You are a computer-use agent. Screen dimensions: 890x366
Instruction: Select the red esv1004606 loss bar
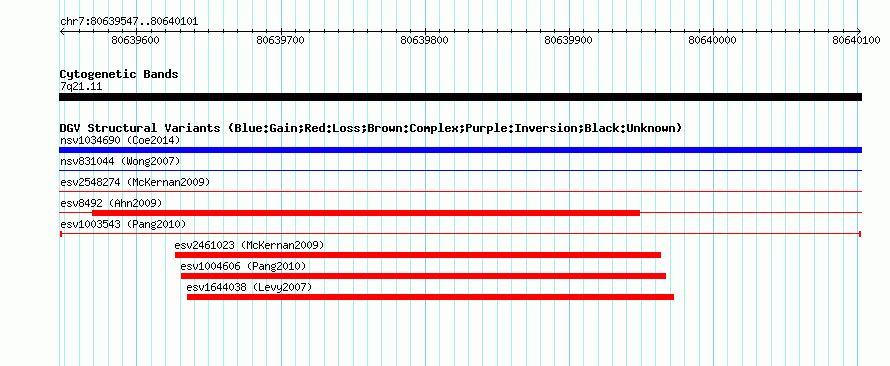(423, 276)
